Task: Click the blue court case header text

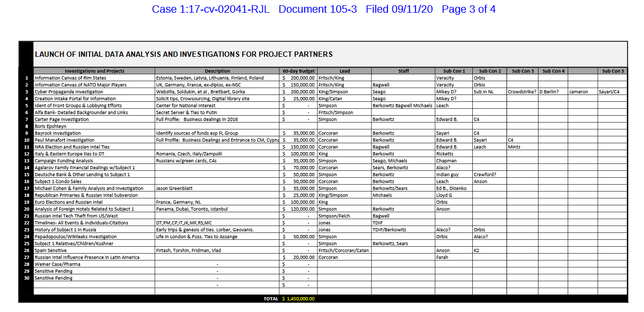Action: coord(324,10)
